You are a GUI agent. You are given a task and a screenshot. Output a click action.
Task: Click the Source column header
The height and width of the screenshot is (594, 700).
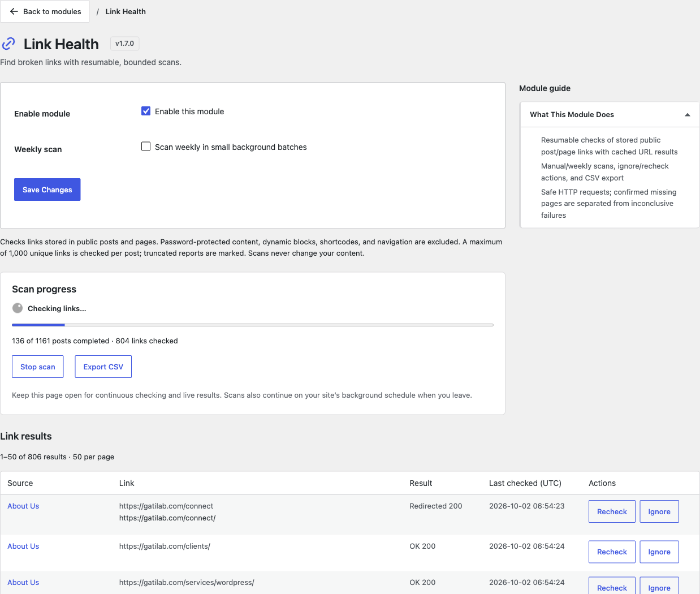coord(20,483)
